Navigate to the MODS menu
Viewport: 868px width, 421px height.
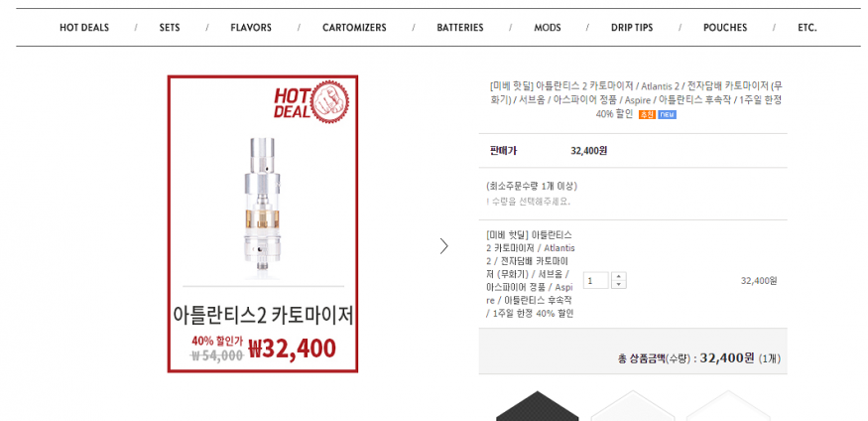pos(548,28)
